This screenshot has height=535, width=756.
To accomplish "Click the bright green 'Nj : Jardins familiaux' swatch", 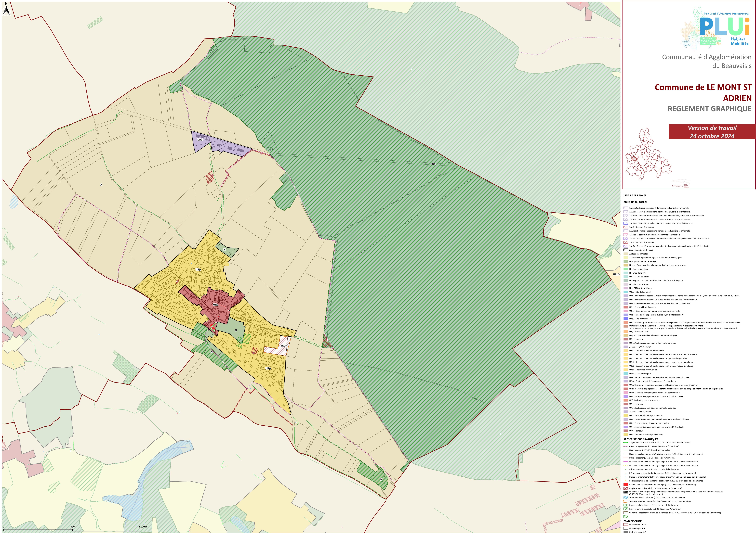I will coord(626,269).
